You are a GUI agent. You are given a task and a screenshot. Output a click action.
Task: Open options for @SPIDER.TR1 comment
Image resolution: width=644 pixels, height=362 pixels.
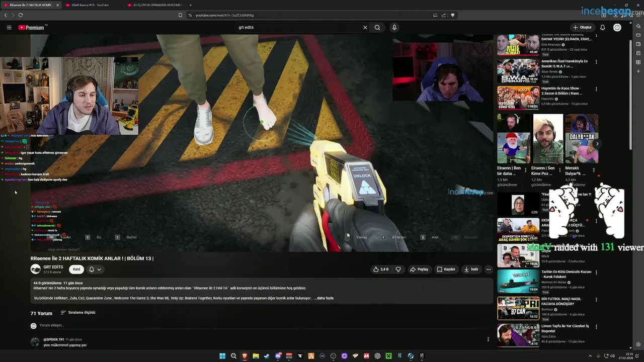[488, 339]
